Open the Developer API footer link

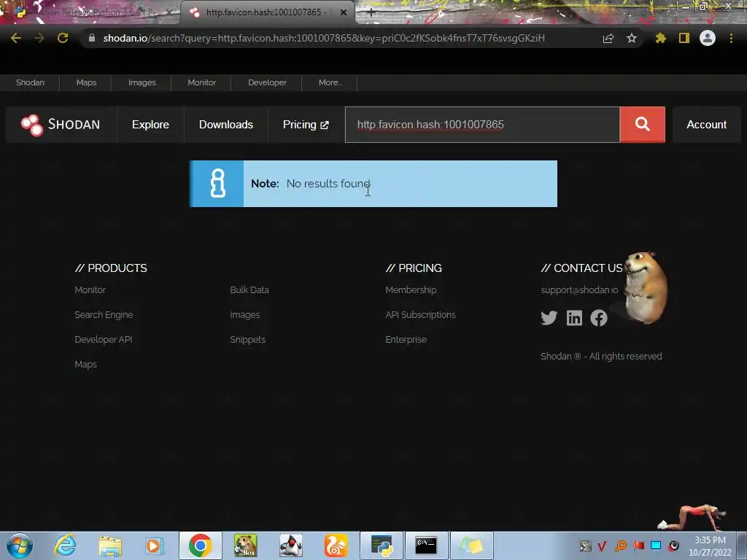click(104, 340)
